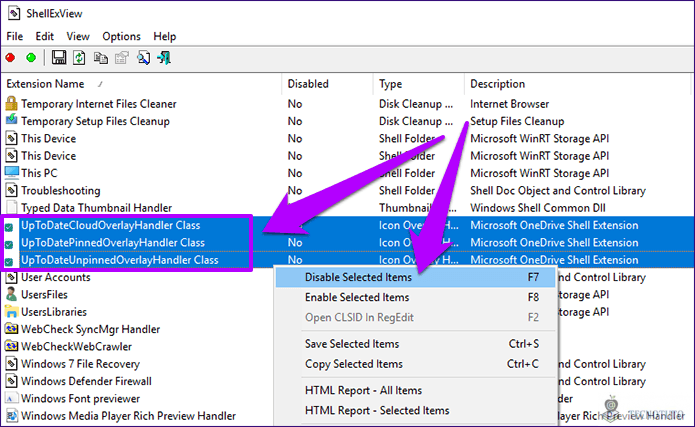Click the green enable items toolbar icon
The height and width of the screenshot is (427, 695).
click(31, 58)
